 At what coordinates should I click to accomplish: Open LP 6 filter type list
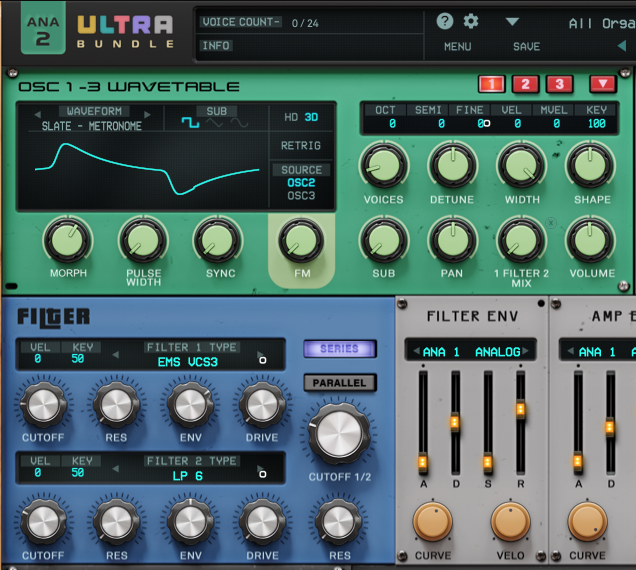coord(188,476)
